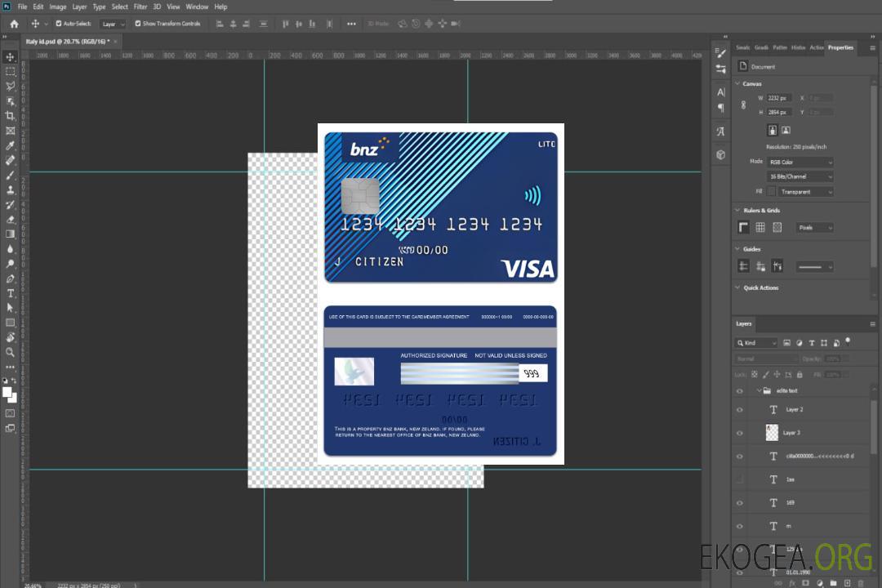The height and width of the screenshot is (588, 882).
Task: Open the layer filter Kind dropdown
Action: coord(756,343)
